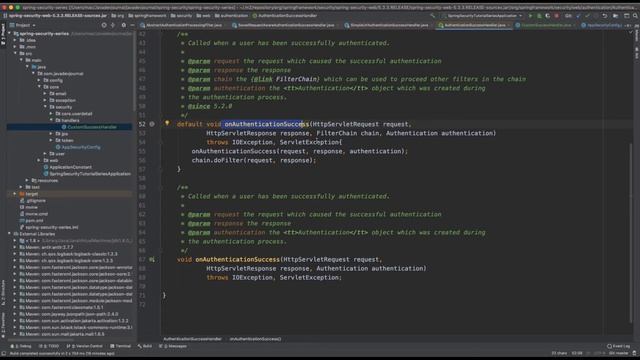Expand the web package folder
Viewport: 640px width, 360px height.
pyautogui.click(x=39, y=160)
